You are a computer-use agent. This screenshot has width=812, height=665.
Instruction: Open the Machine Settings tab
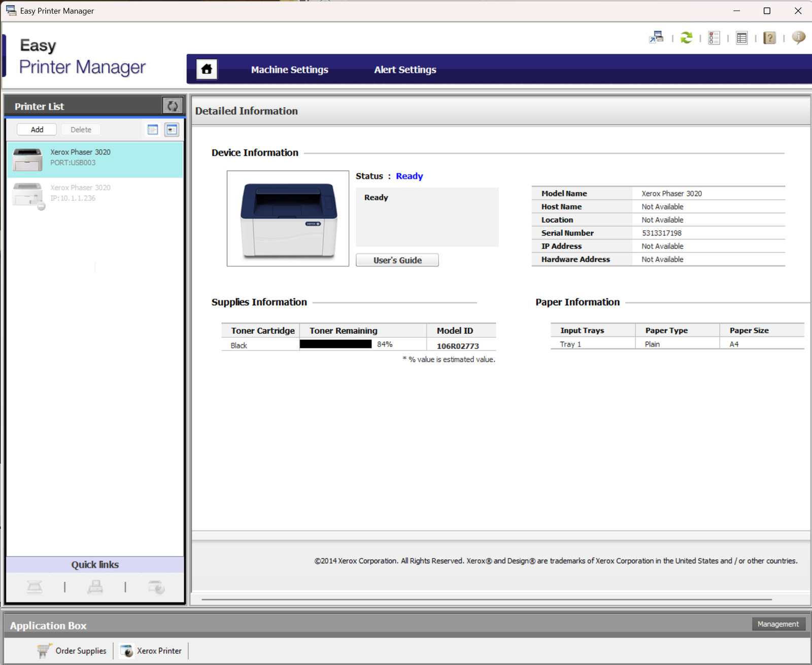[289, 69]
